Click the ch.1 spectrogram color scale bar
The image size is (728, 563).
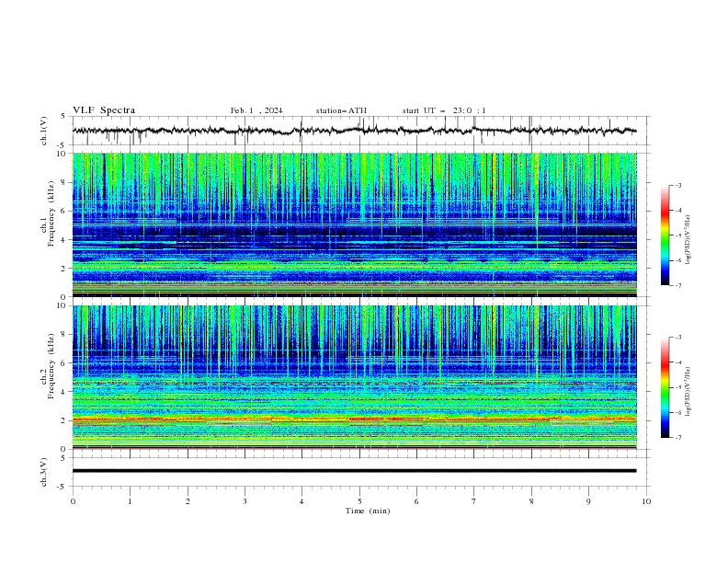tap(665, 236)
